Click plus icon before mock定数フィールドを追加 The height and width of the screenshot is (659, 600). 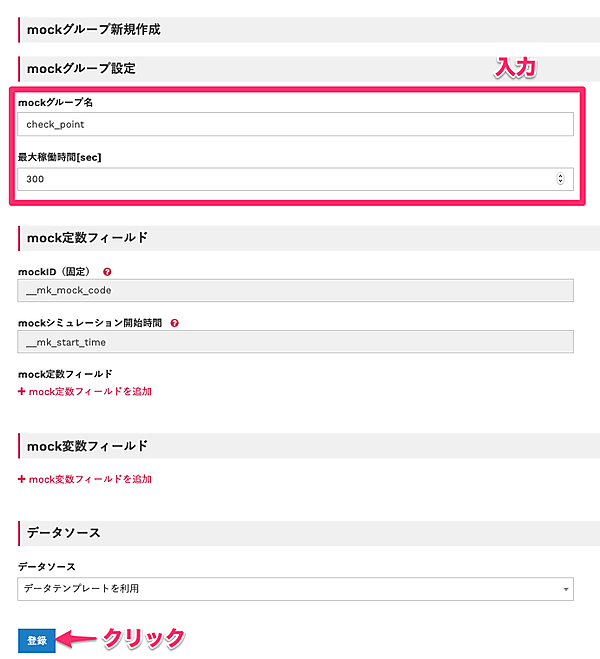(22, 392)
